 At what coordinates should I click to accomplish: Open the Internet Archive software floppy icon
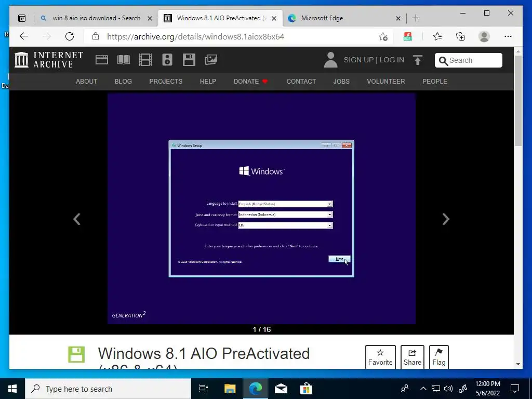pyautogui.click(x=189, y=60)
